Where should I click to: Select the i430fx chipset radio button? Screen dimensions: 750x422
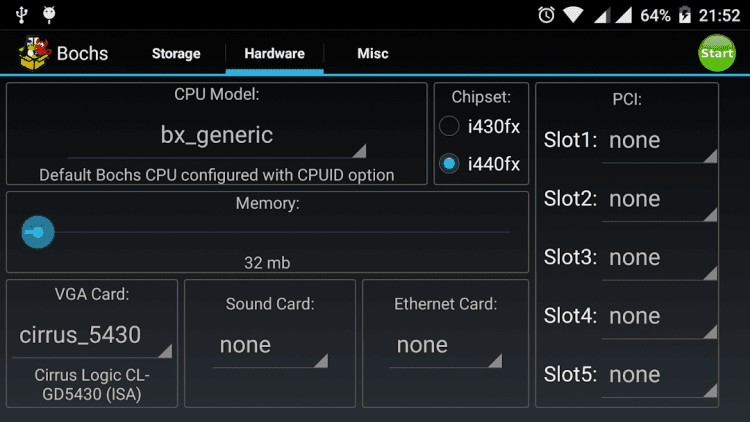point(450,126)
